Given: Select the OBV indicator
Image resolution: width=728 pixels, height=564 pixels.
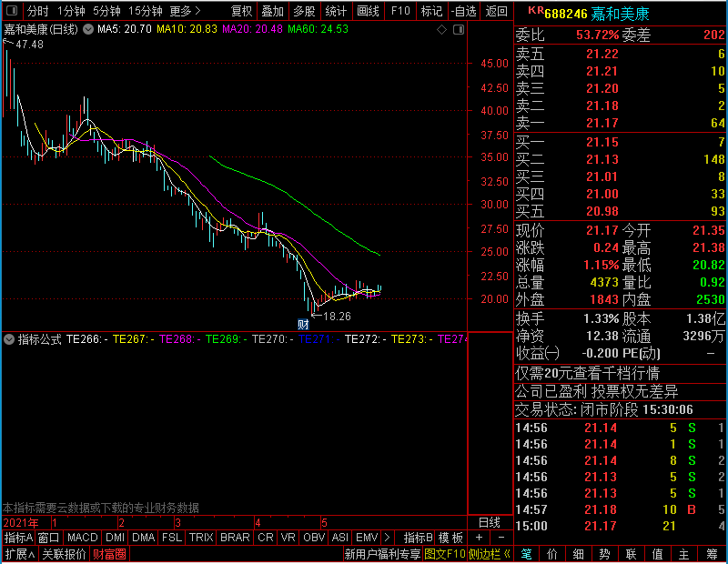Looking at the screenshot, I should pos(314,538).
